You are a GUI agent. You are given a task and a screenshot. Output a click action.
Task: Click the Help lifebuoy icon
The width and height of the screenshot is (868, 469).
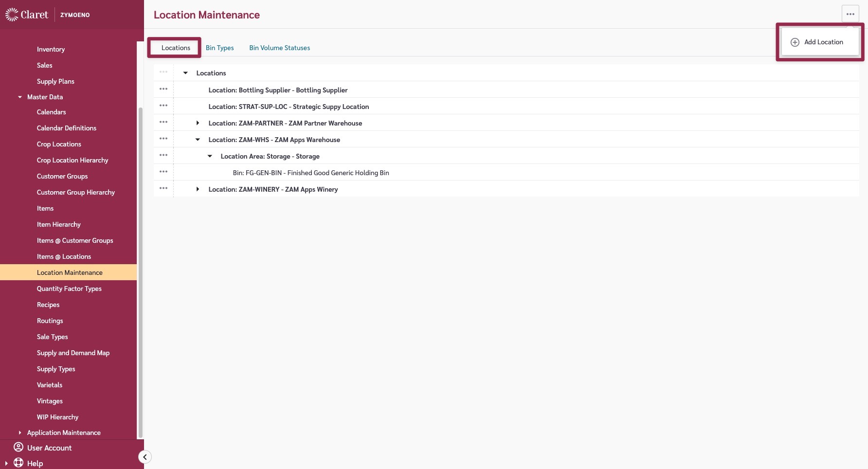pos(18,463)
